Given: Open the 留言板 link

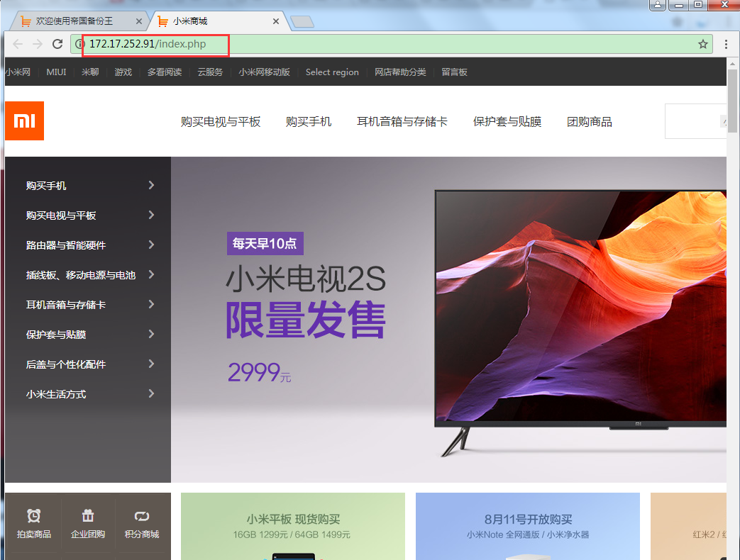Looking at the screenshot, I should tap(455, 72).
